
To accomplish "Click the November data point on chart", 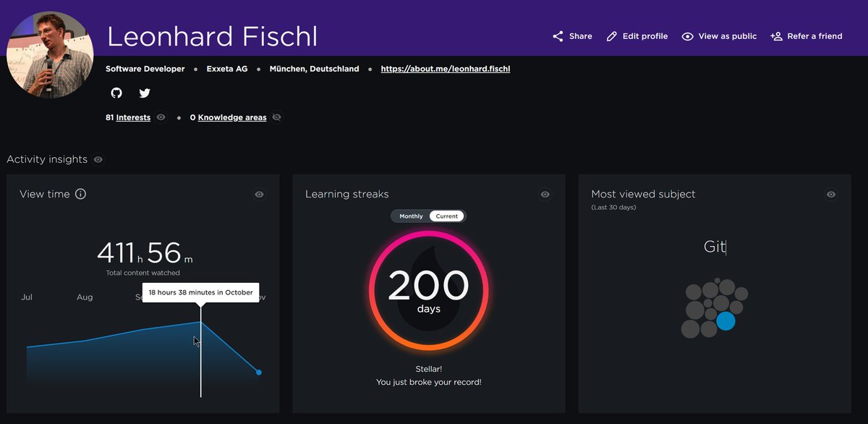I will click(258, 373).
